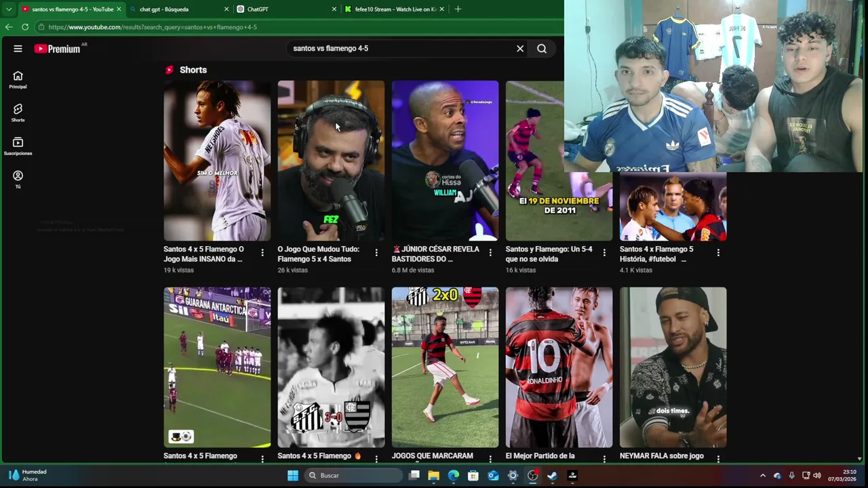Open options for bottom-row free kick short
Screen dimensions: 868x488
point(262,459)
